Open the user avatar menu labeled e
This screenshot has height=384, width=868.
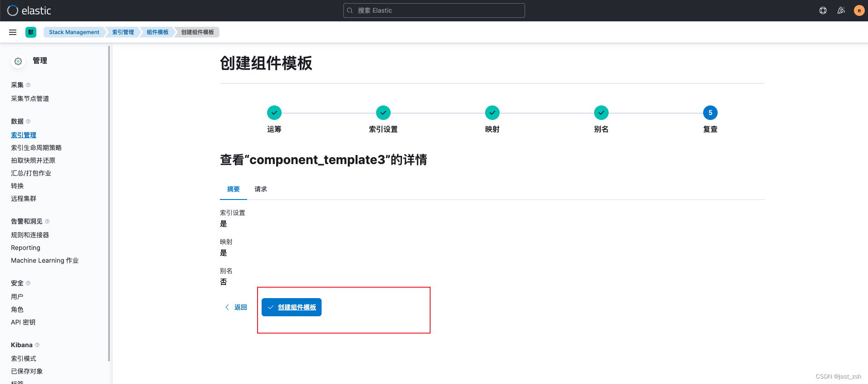click(x=859, y=10)
